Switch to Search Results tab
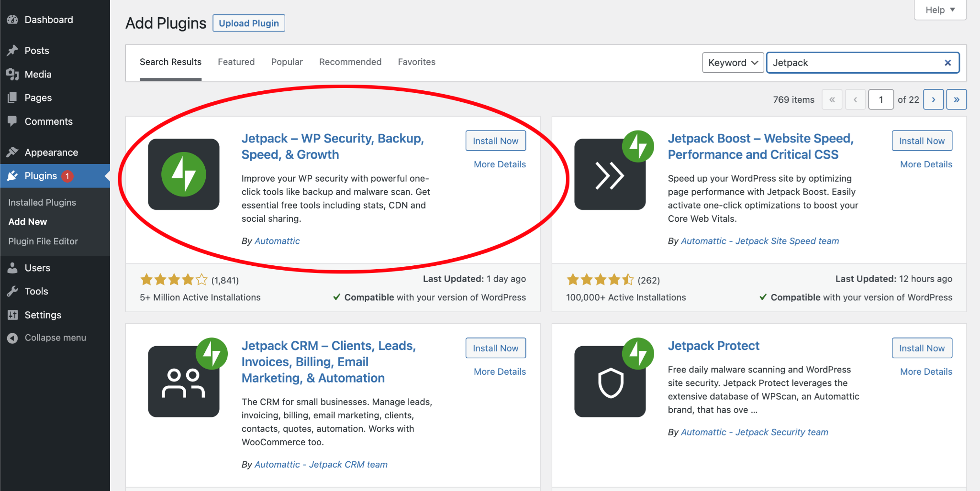The width and height of the screenshot is (980, 491). point(170,62)
